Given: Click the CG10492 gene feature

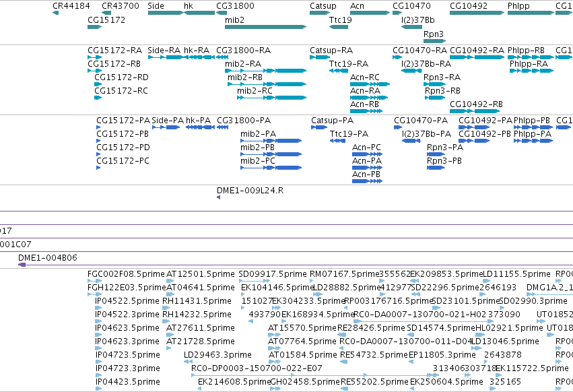Looking at the screenshot, I should coord(477,13).
